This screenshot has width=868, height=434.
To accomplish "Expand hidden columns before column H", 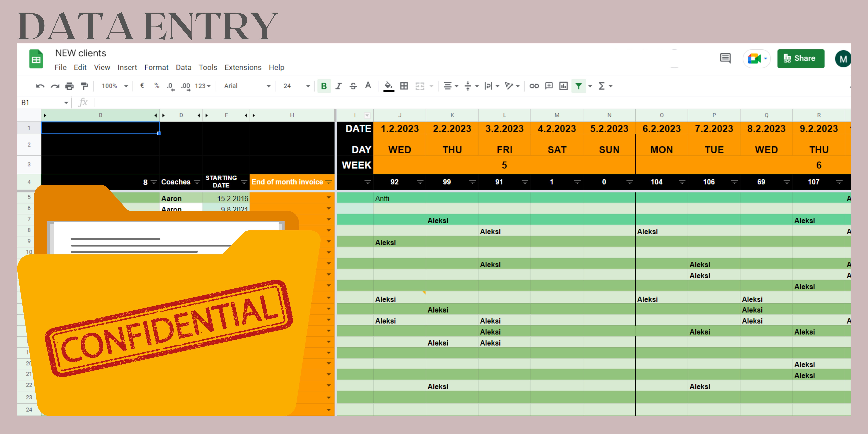I will (254, 115).
